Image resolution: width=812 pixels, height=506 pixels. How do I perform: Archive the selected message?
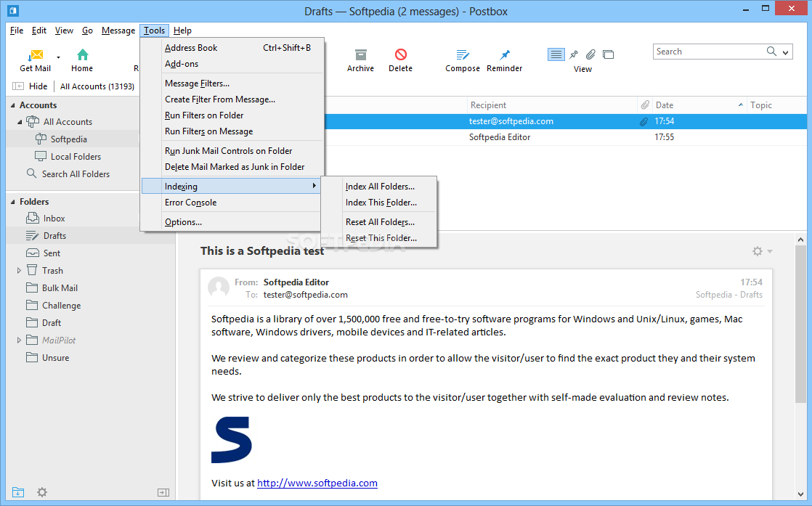coord(360,60)
